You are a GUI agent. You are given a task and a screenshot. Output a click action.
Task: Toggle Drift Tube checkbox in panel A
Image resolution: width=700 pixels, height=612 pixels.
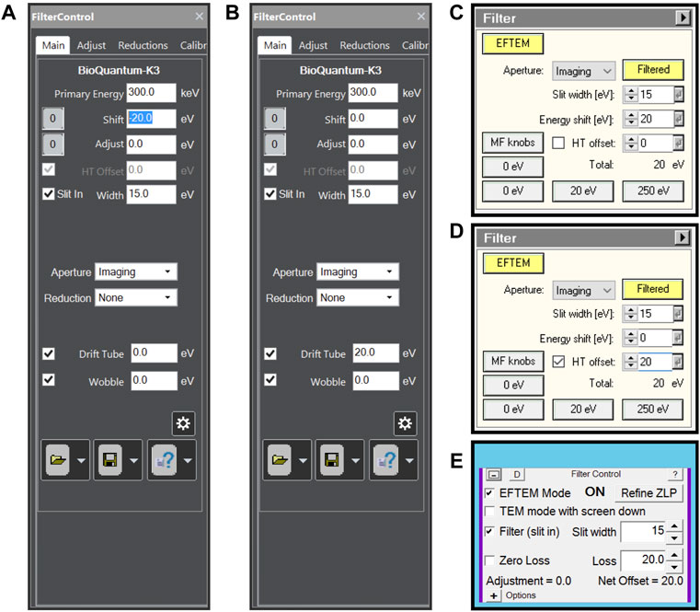click(x=48, y=353)
